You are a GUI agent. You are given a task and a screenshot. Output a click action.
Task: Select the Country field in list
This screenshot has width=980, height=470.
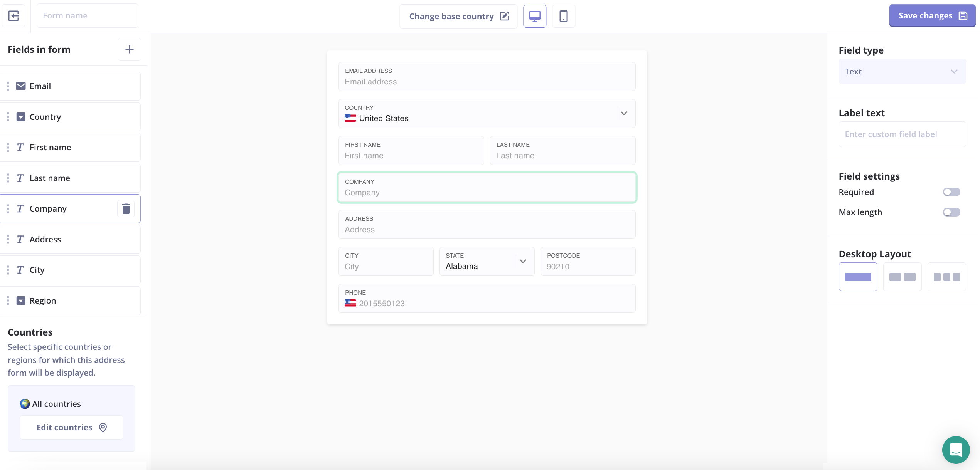coord(70,117)
